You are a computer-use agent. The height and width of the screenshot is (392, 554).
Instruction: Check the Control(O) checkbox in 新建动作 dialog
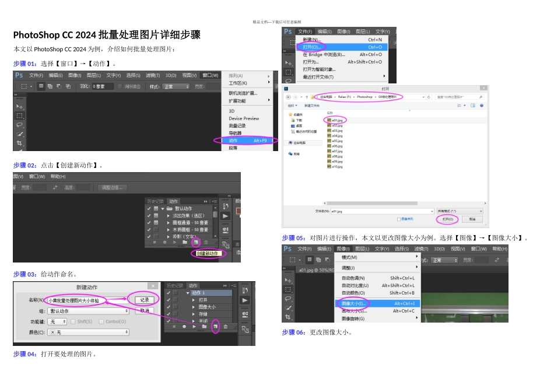tap(101, 321)
